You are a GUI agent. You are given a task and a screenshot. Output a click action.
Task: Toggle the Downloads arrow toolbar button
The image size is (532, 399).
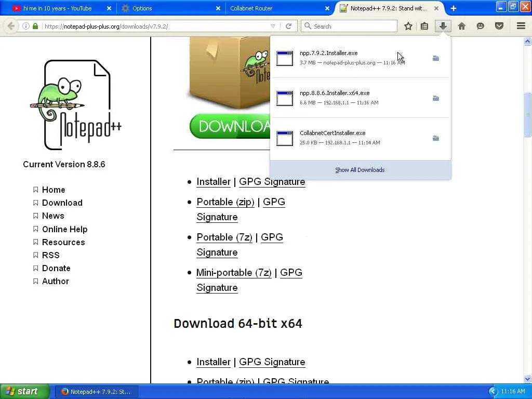tap(443, 26)
